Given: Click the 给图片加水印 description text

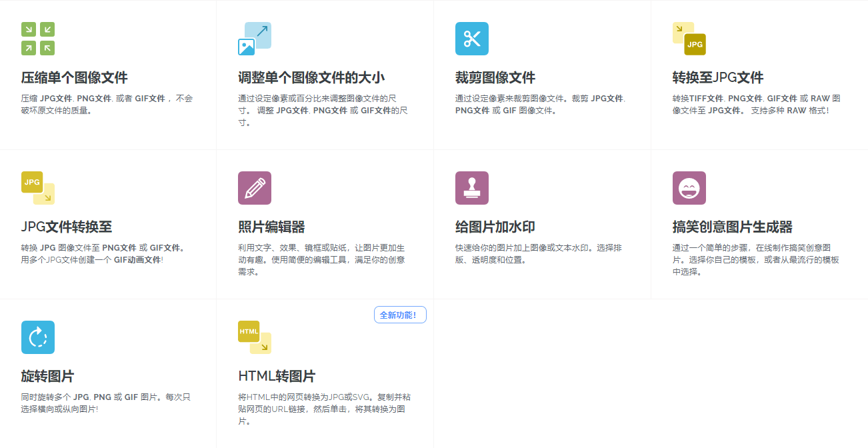Looking at the screenshot, I should [539, 254].
